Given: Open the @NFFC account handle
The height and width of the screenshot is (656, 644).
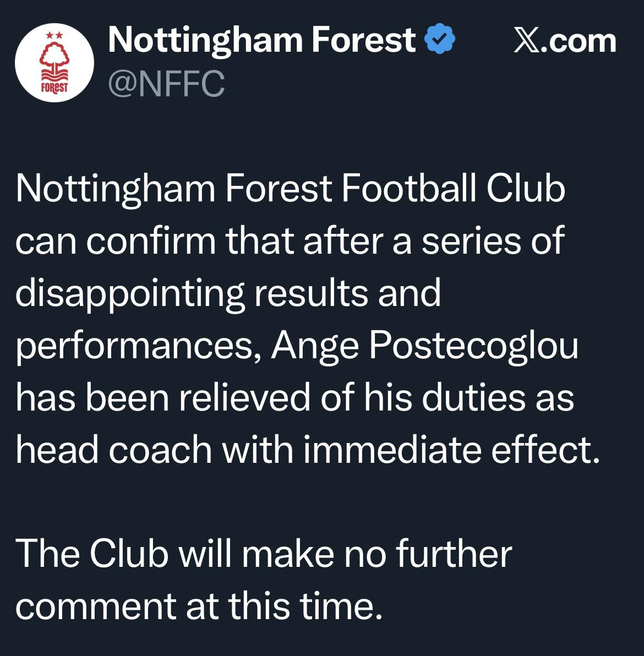Looking at the screenshot, I should click(x=166, y=84).
